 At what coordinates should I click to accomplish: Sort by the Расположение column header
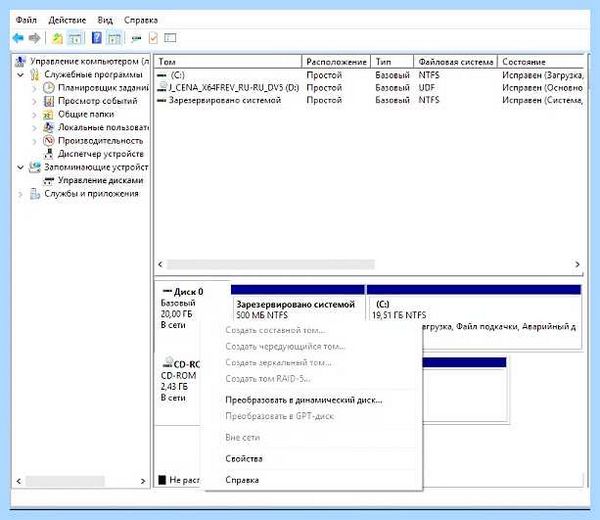coord(336,61)
